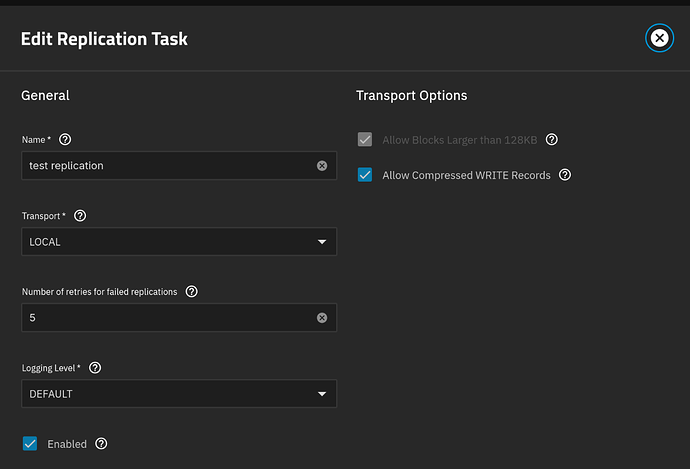
Task: Uncheck Allow Compressed WRITE Records
Action: (x=365, y=175)
